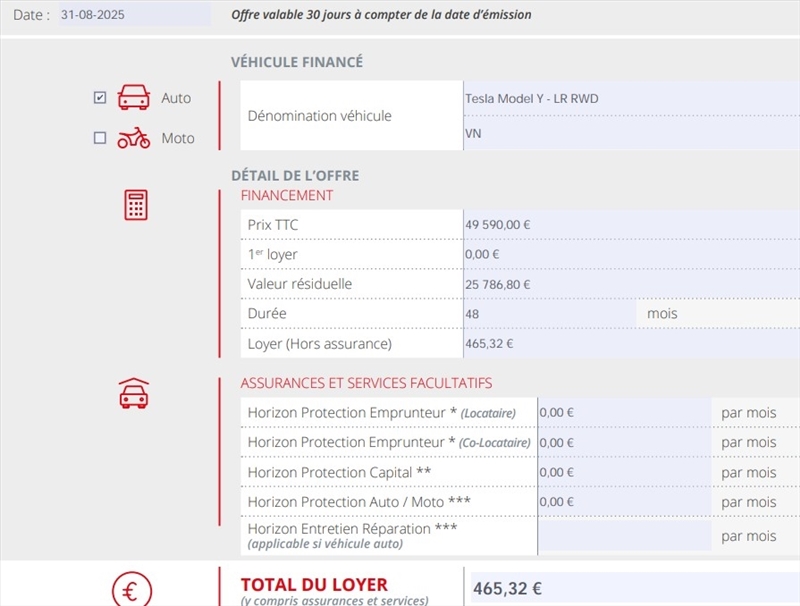Click 'Horizon Protection Capital **' label
This screenshot has height=606, width=800.
tap(339, 472)
